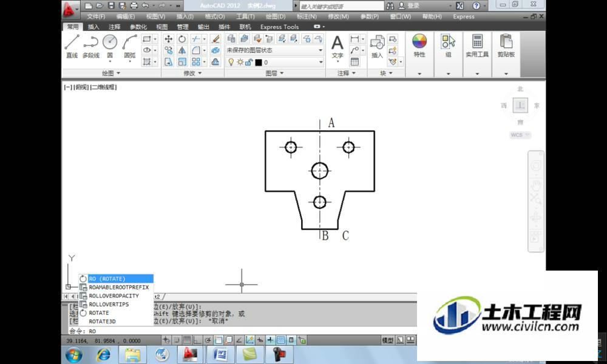The height and width of the screenshot is (364, 607).
Task: Toggle the layer freeze sun icon
Action: coord(240,62)
